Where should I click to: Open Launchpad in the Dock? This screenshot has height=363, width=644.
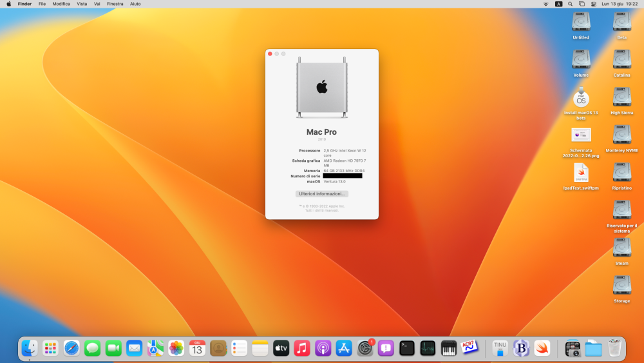(50, 349)
